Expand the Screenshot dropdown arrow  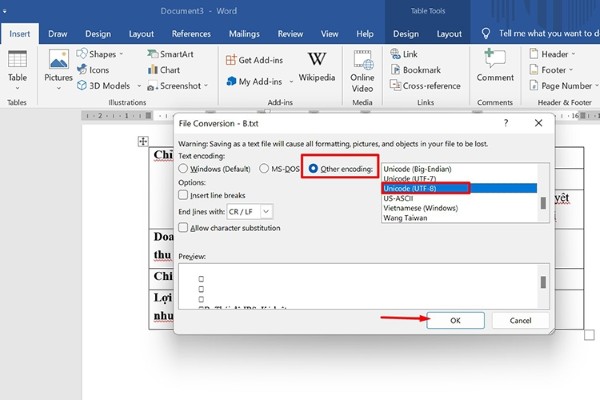point(206,86)
